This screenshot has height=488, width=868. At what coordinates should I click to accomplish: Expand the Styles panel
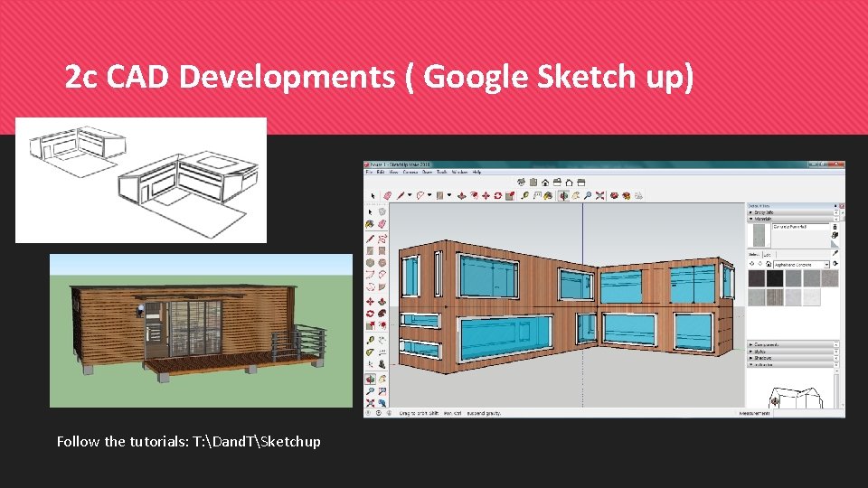coord(792,352)
